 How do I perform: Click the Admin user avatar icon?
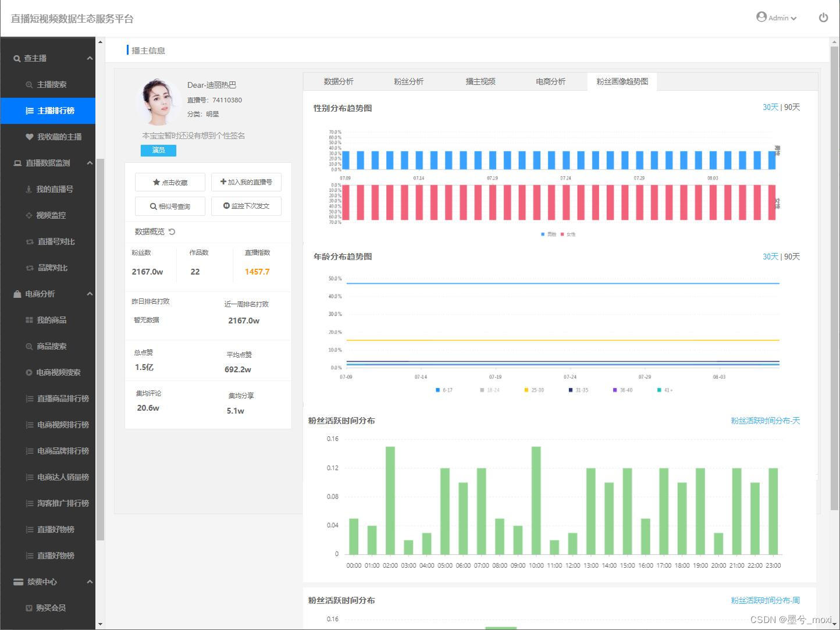(761, 17)
